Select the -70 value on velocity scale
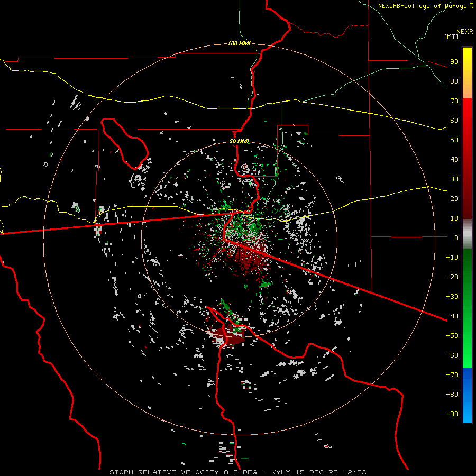 [452, 375]
